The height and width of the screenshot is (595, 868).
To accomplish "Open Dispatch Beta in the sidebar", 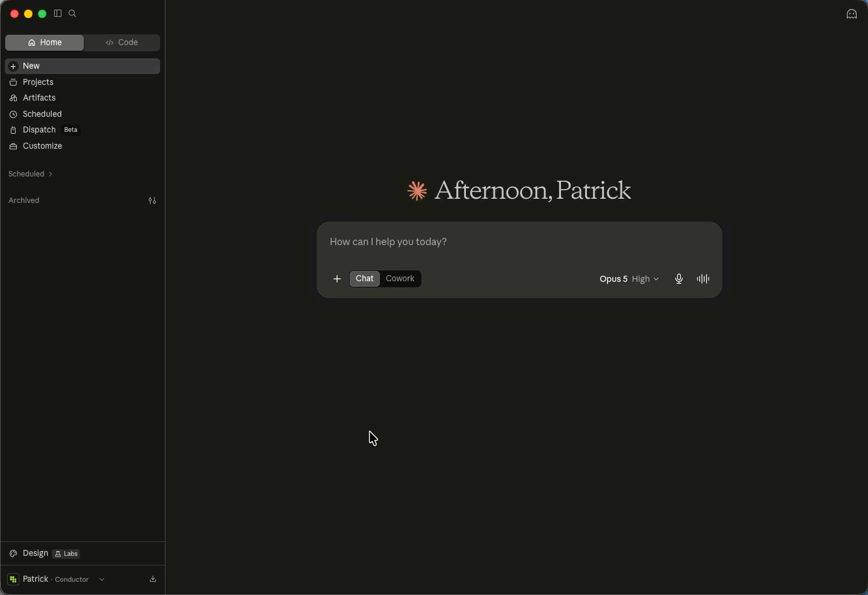I will click(82, 129).
